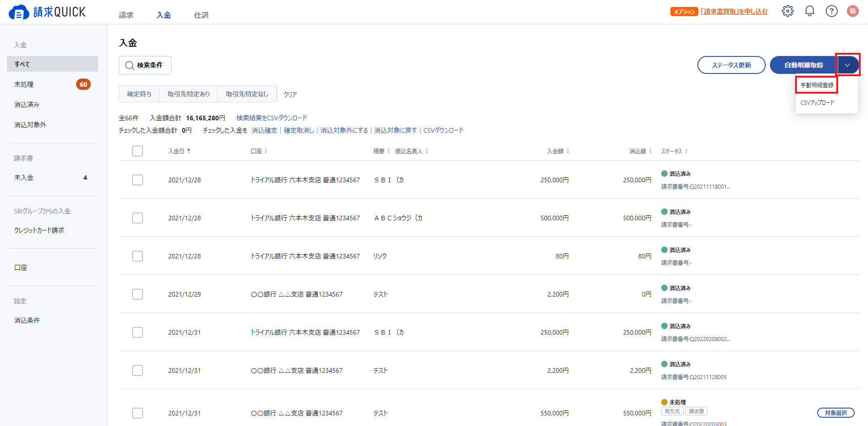The width and height of the screenshot is (868, 426).
Task: Open the user profile avatar
Action: (852, 11)
